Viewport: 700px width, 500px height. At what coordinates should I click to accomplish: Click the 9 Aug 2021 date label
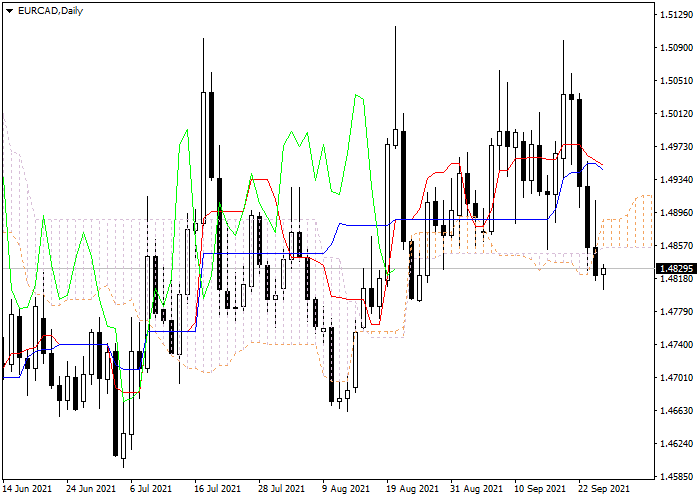click(x=346, y=489)
